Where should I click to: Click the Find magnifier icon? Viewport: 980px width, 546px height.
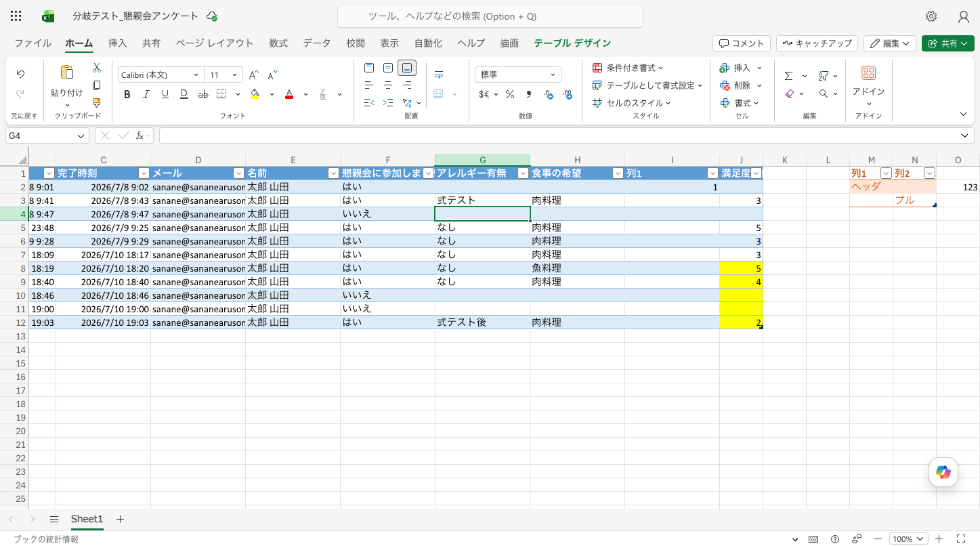click(824, 93)
